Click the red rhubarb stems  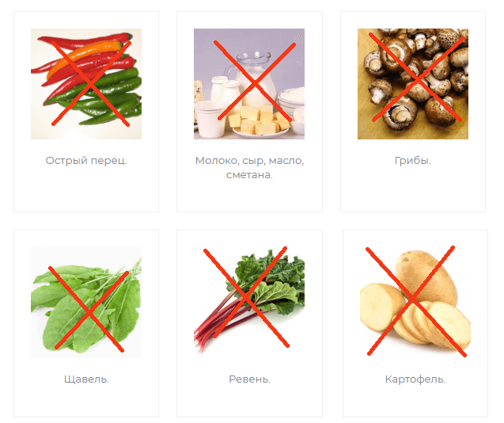(218, 325)
